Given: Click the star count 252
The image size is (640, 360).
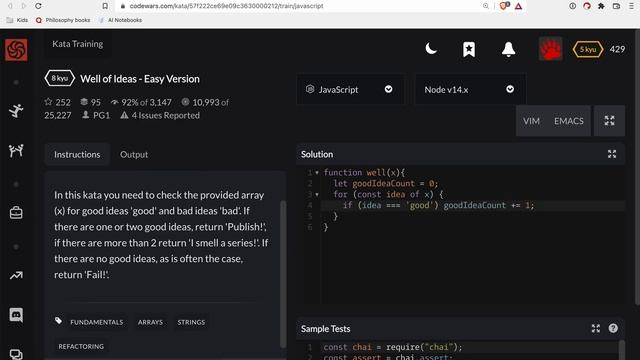Looking at the screenshot, I should point(58,102).
